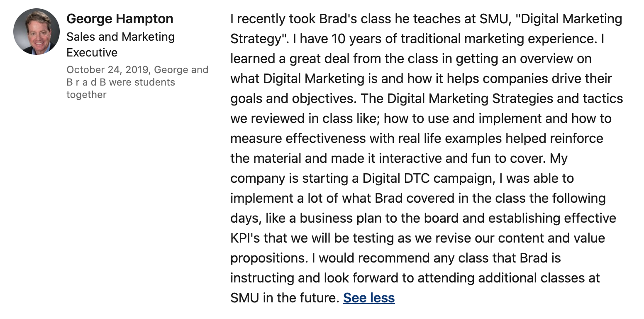Click the words "Digital Marketing Strategies and tactics"

(x=505, y=98)
